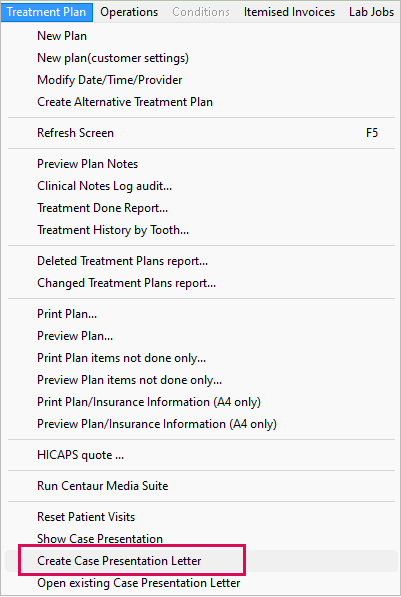401x597 pixels.
Task: Choose New Plan from the menu
Action: pos(201,36)
